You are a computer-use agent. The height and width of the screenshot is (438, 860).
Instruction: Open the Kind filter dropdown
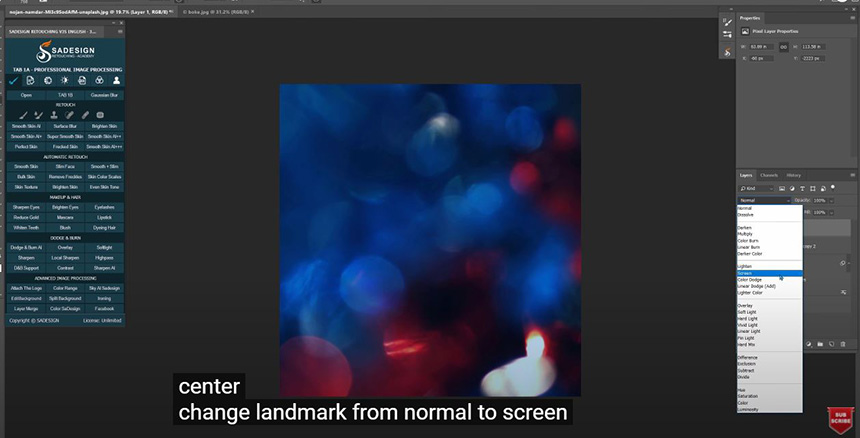point(756,189)
